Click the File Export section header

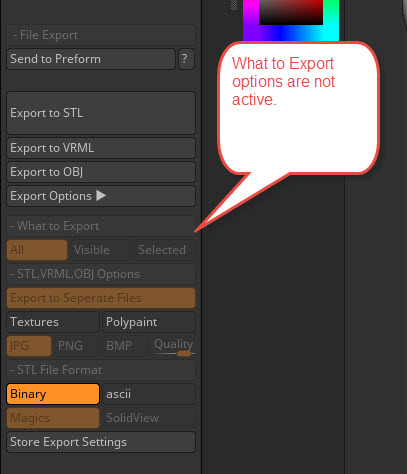click(x=101, y=35)
